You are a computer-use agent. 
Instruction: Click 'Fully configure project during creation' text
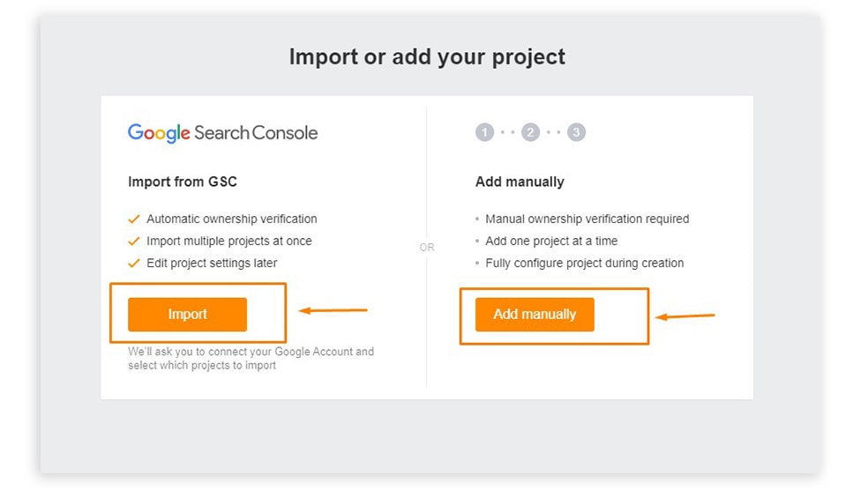click(x=585, y=264)
